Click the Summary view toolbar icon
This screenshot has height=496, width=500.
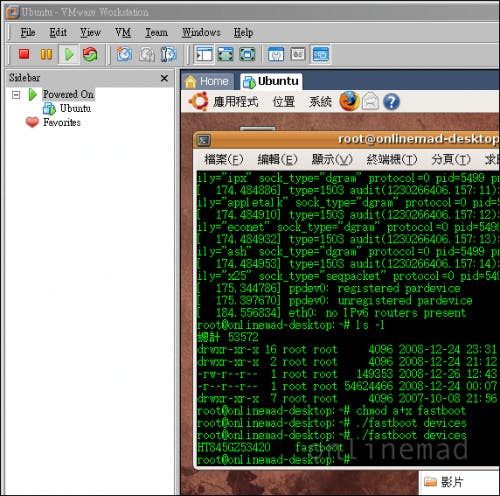click(276, 54)
